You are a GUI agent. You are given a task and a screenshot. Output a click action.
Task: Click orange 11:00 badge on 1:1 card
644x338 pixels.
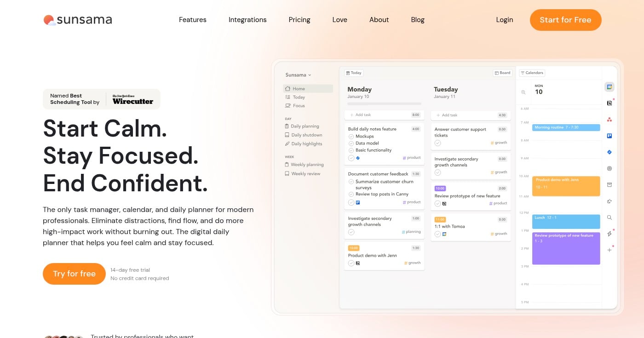[x=440, y=220]
